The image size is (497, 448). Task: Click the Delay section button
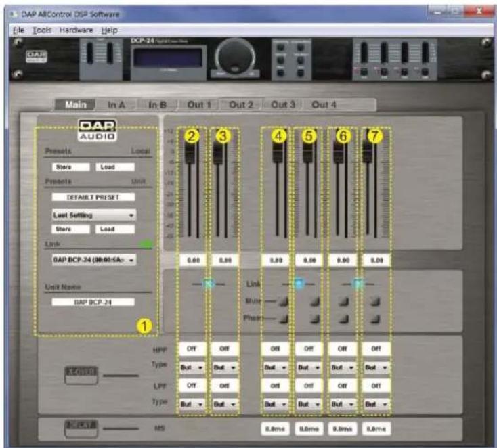81,428
